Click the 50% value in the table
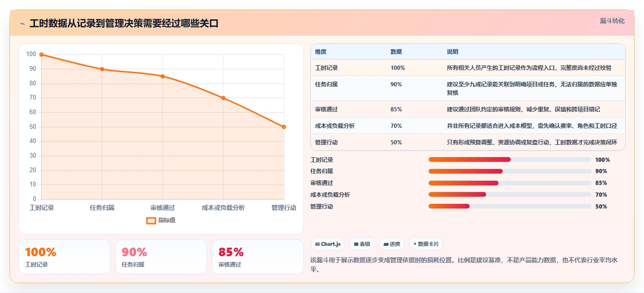The height and width of the screenshot is (293, 644). pyautogui.click(x=396, y=142)
